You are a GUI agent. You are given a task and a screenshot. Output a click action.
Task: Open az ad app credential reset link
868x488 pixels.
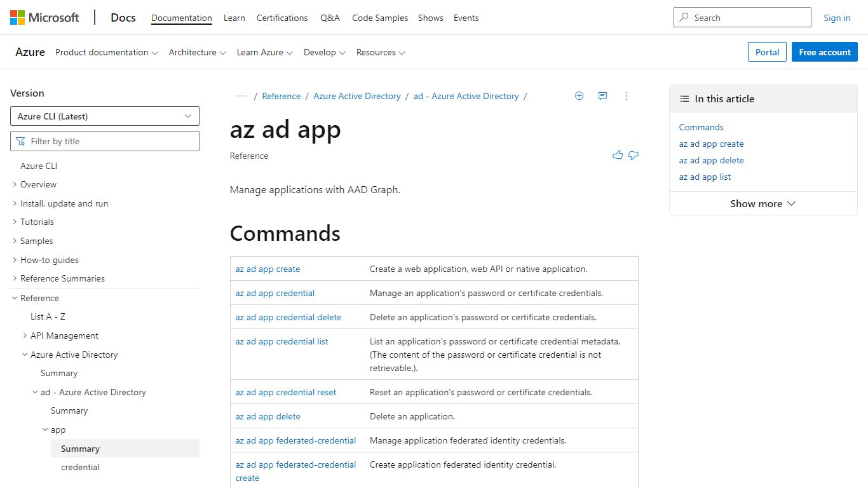click(286, 392)
